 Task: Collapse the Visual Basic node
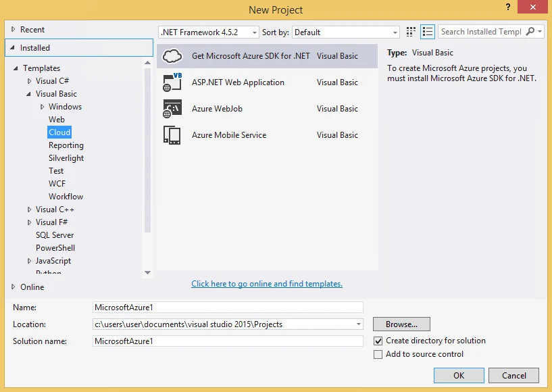tap(28, 94)
